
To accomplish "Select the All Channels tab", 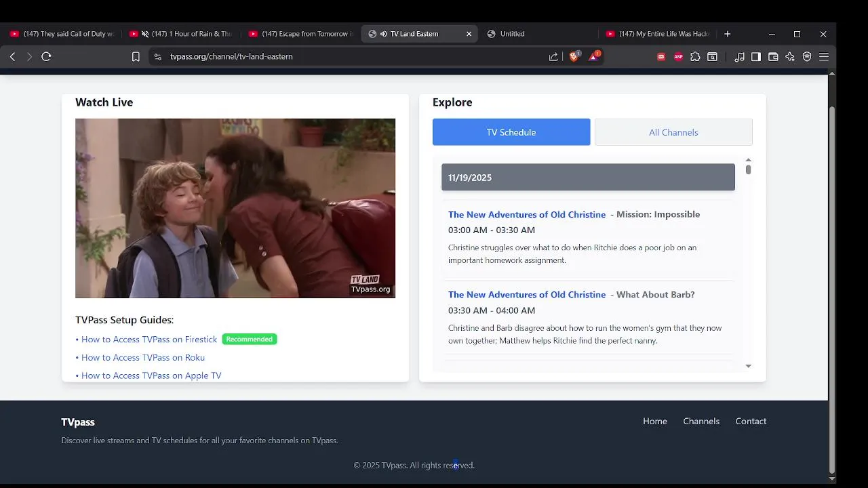I will pos(673,132).
